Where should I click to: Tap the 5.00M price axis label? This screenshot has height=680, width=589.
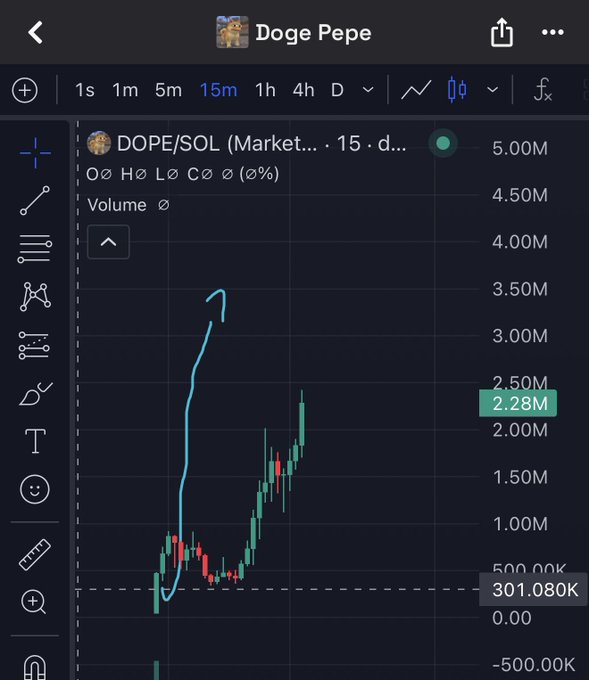(x=520, y=148)
